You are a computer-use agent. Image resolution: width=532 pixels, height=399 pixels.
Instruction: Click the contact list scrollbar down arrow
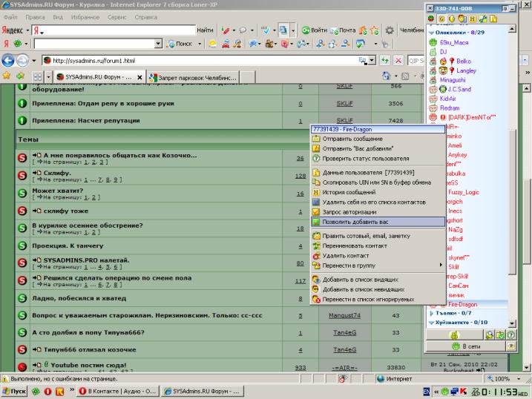pos(512,323)
